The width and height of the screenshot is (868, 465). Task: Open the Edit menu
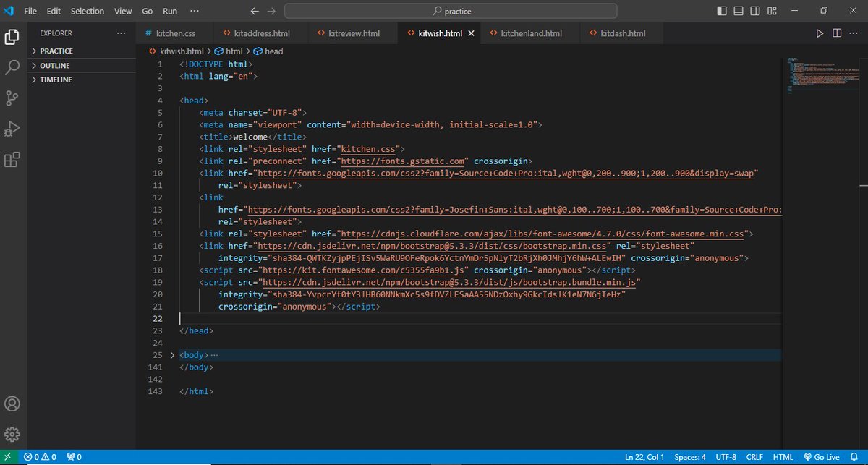[54, 11]
